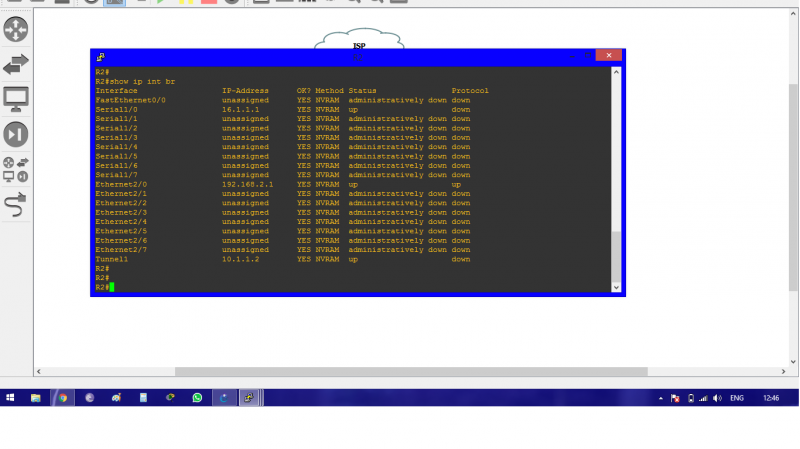Open network signal tray icon
The width and height of the screenshot is (800, 449).
click(704, 398)
